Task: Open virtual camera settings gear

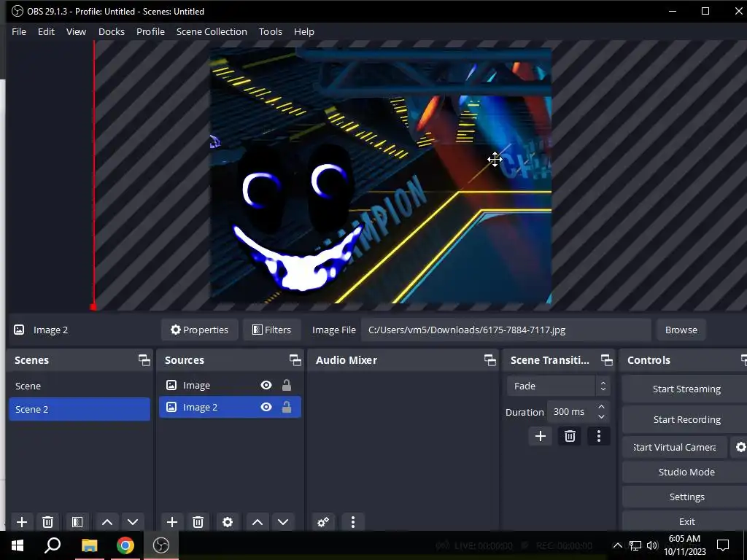Action: click(740, 447)
